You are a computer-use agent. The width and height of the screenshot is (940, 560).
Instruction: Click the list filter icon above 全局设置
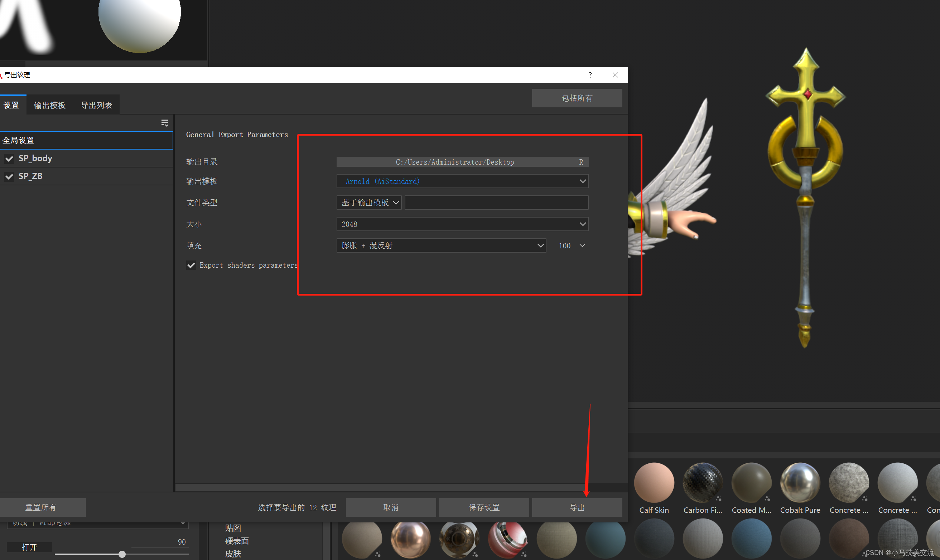coord(165,123)
